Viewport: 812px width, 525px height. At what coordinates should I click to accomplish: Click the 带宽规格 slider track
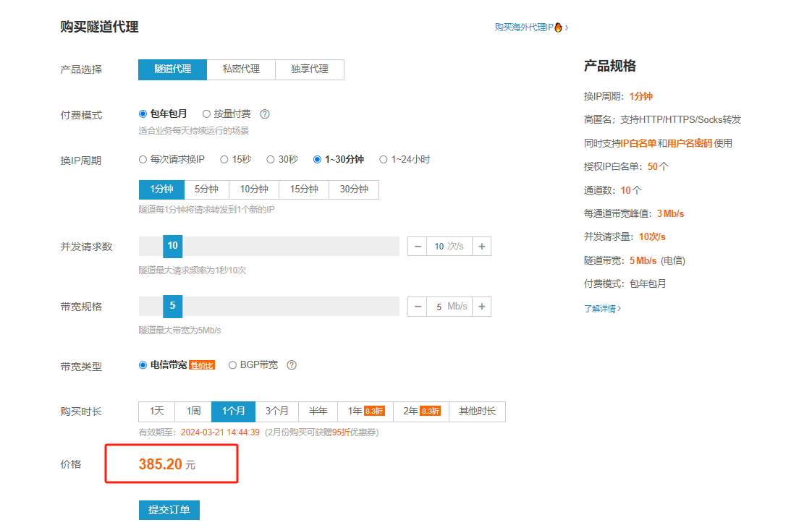pyautogui.click(x=269, y=306)
